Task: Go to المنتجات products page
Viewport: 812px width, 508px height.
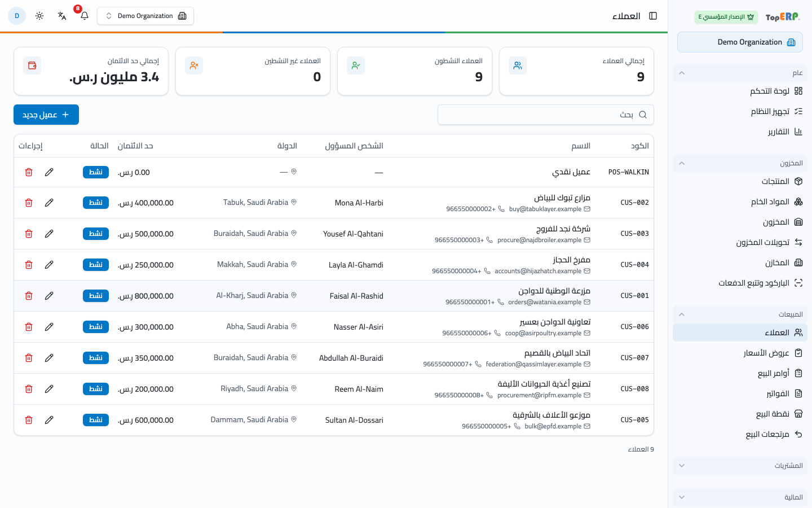Action: coord(740,181)
